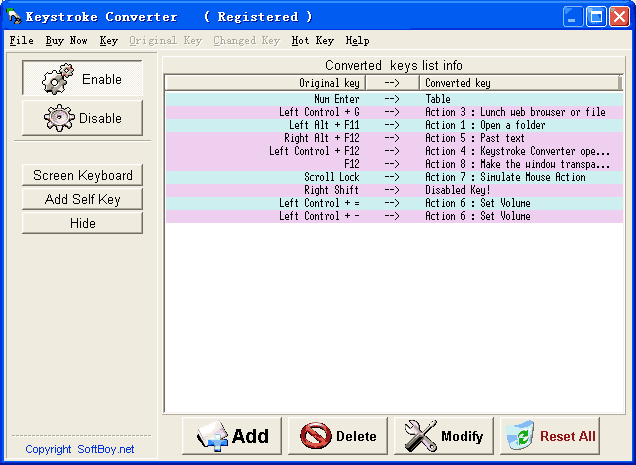
Task: Select the Num Enter to Table row
Action: point(393,99)
